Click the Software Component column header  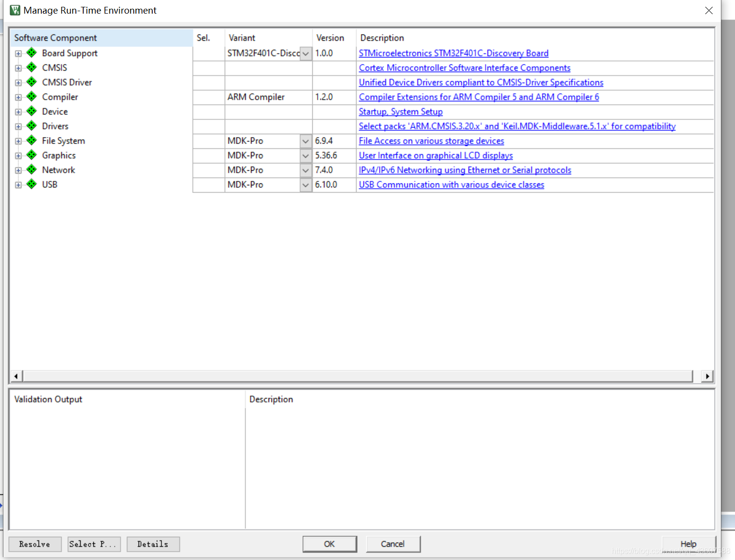[x=101, y=38]
